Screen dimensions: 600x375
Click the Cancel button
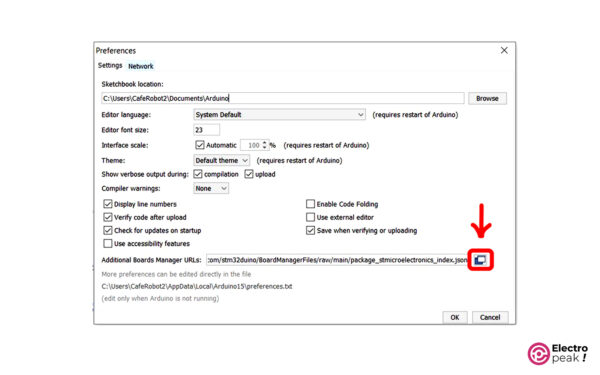(490, 317)
